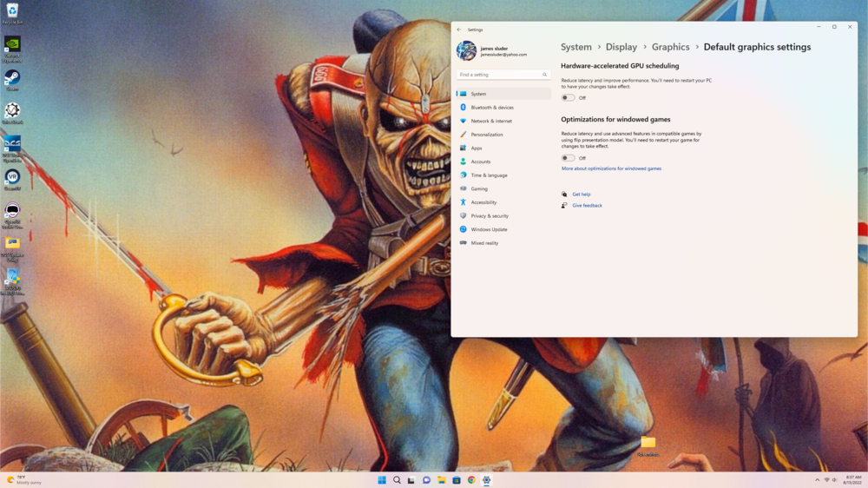Image resolution: width=868 pixels, height=488 pixels.
Task: Select the bottom-most left desktop shortcut
Action: point(12,281)
